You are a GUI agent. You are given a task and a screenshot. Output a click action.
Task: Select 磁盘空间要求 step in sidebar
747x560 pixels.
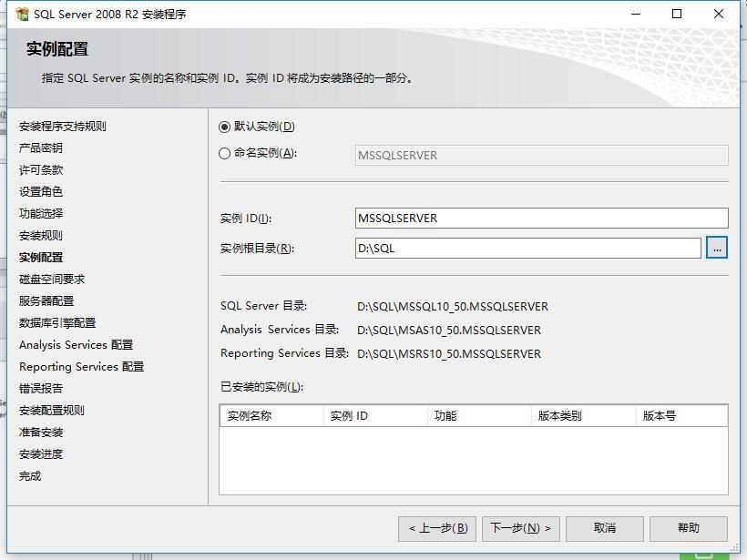[51, 280]
